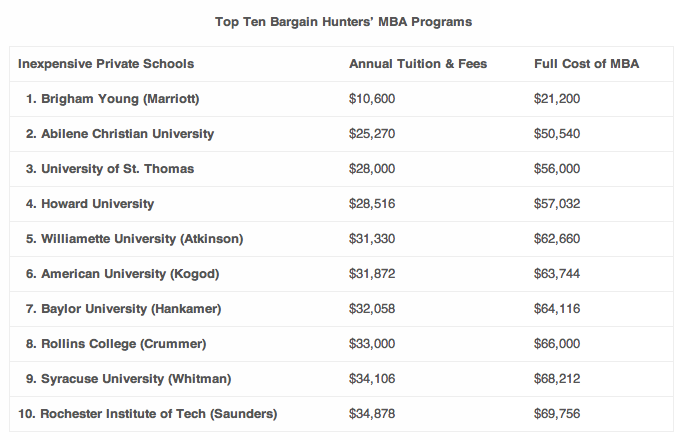
Task: Click the Howard University school name
Action: point(90,204)
